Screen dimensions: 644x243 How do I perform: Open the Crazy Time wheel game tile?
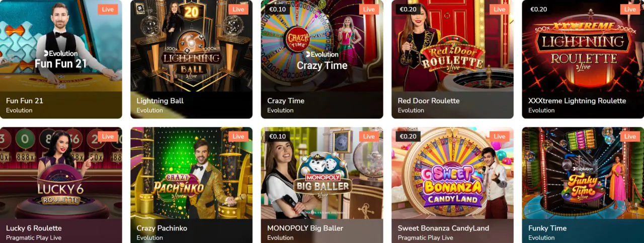(x=322, y=46)
